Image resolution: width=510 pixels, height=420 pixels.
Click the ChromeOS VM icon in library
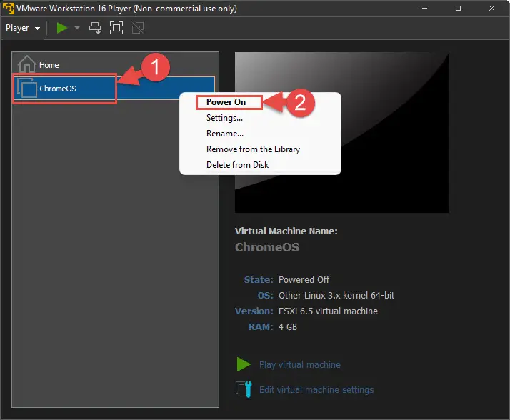point(27,88)
